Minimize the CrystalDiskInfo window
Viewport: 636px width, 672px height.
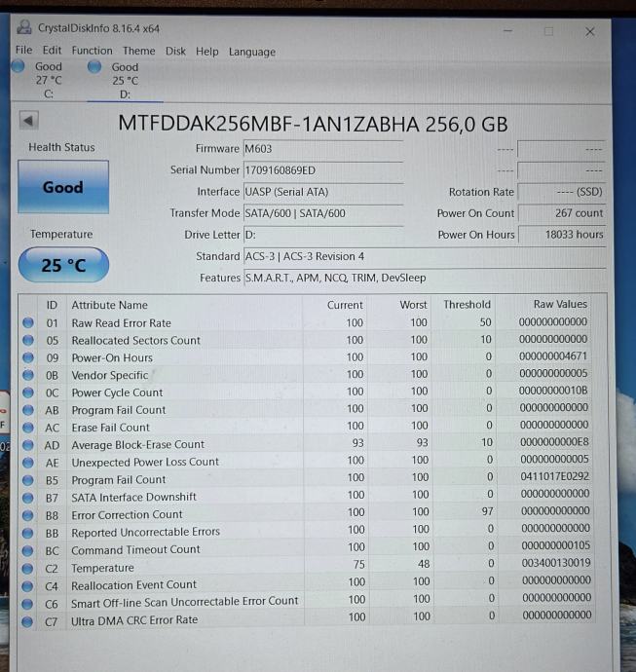tap(507, 31)
